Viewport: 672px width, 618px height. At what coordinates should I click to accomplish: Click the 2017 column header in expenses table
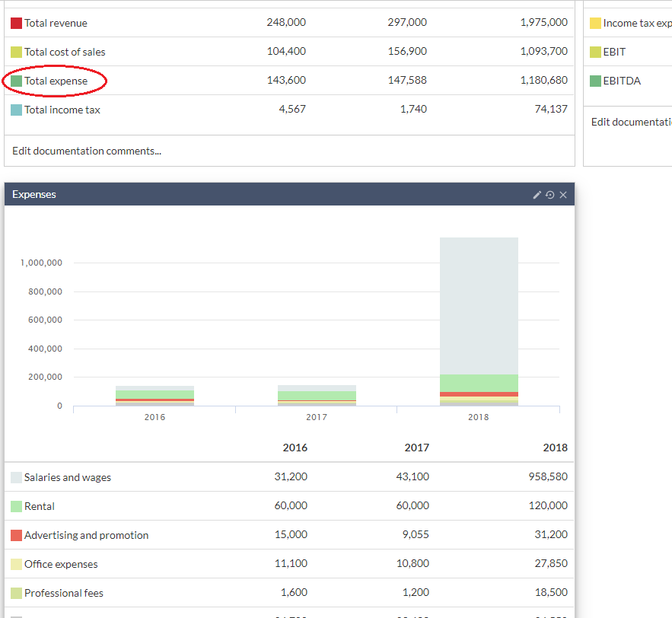pos(416,448)
